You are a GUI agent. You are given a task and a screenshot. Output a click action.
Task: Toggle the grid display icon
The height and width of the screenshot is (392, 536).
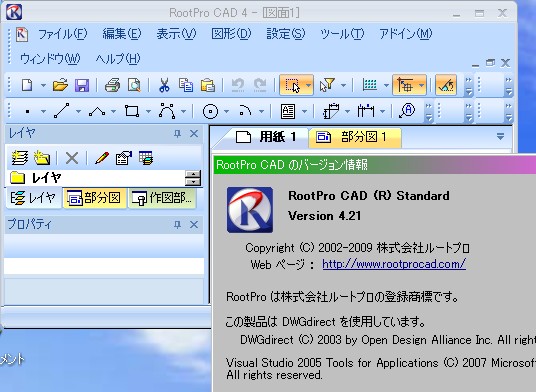370,84
